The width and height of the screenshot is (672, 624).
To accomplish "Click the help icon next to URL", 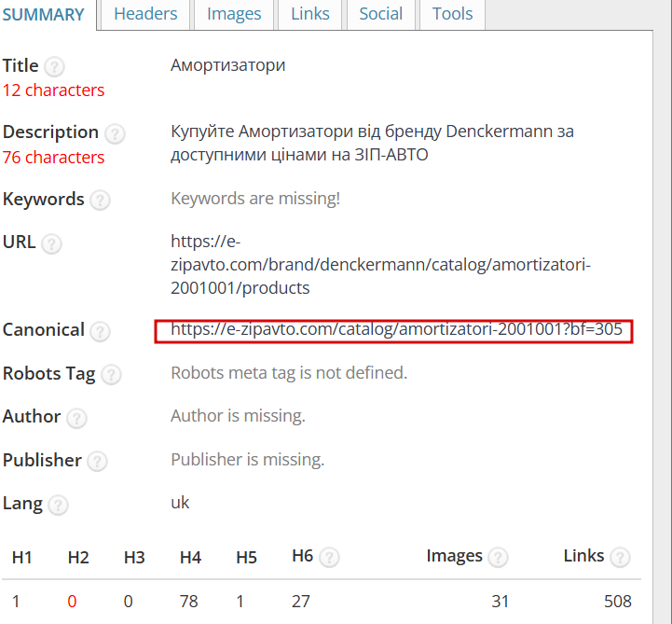I will (x=51, y=243).
